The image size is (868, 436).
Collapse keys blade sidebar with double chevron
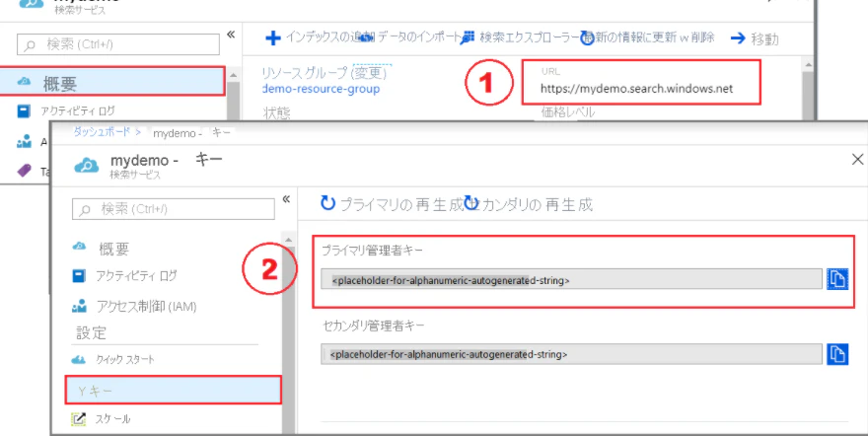coord(286,199)
